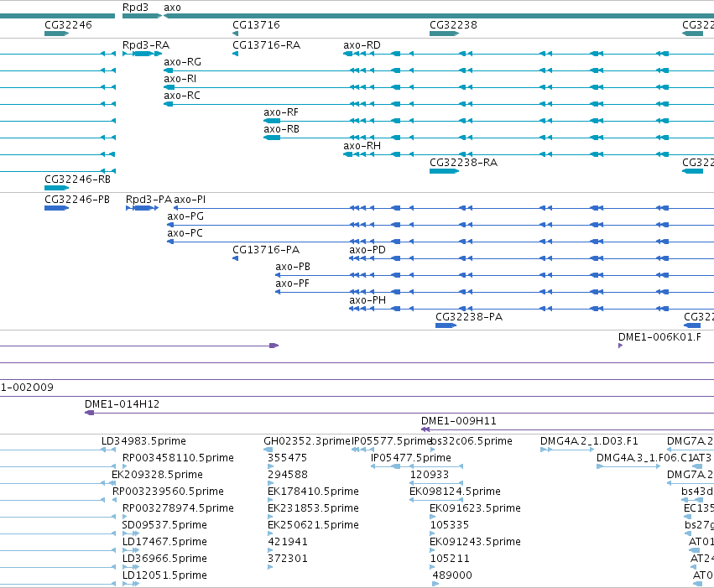
Task: Select the 421941 feature label
Action: click(288, 542)
